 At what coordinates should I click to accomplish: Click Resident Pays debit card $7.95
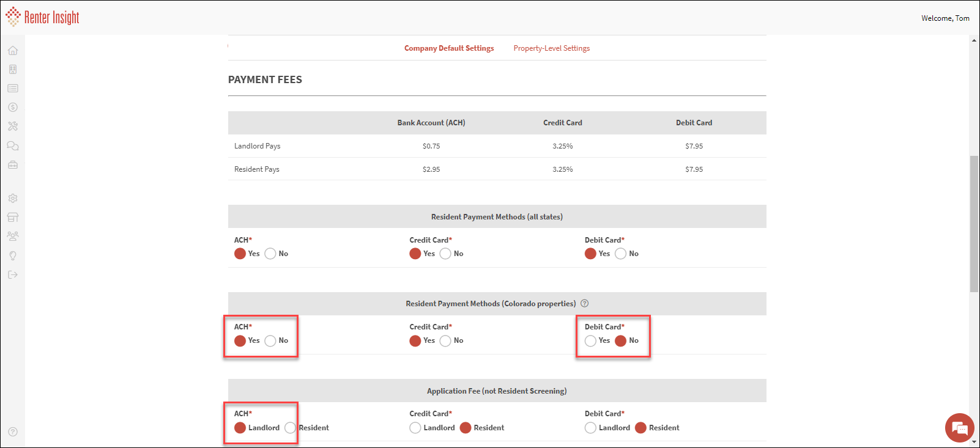[x=694, y=169]
